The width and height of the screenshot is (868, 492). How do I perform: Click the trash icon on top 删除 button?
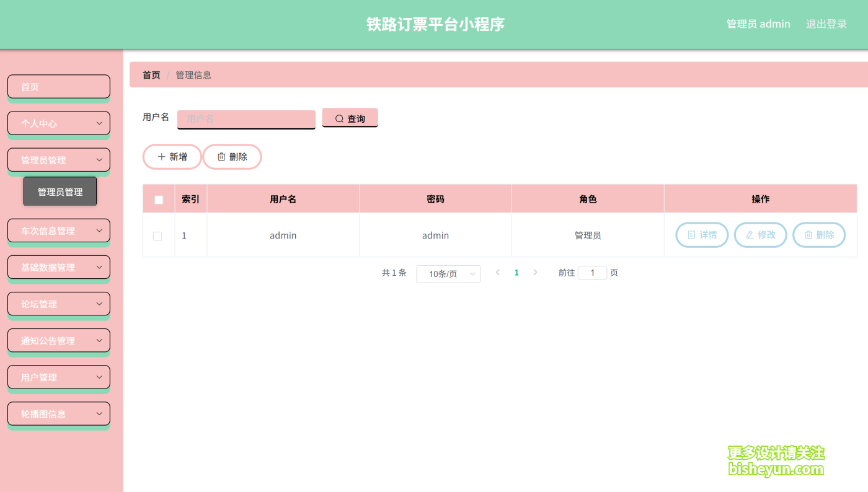pyautogui.click(x=221, y=157)
